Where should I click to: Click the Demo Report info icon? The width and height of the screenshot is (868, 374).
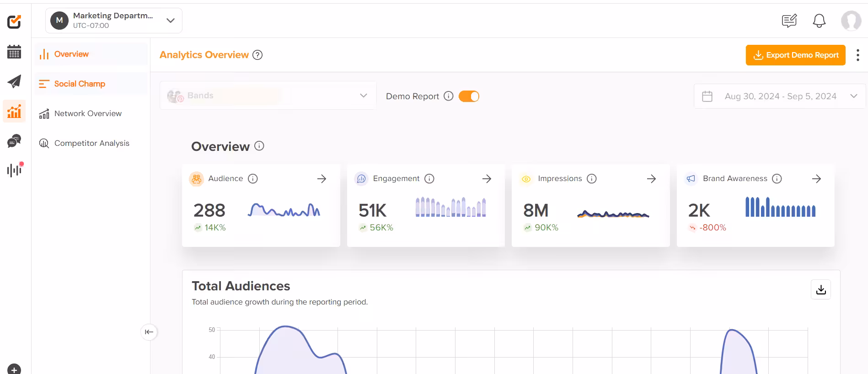click(x=449, y=96)
